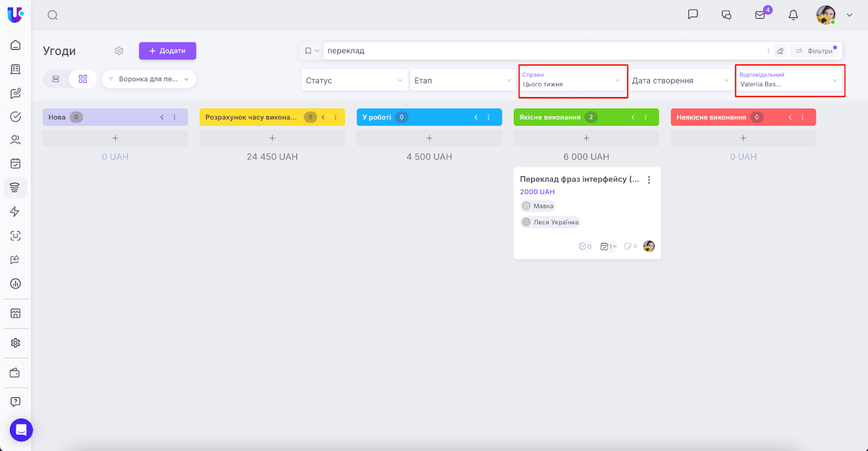Open the wallet icon in sidebar
Screen dimensions: 868x451
coord(15,373)
